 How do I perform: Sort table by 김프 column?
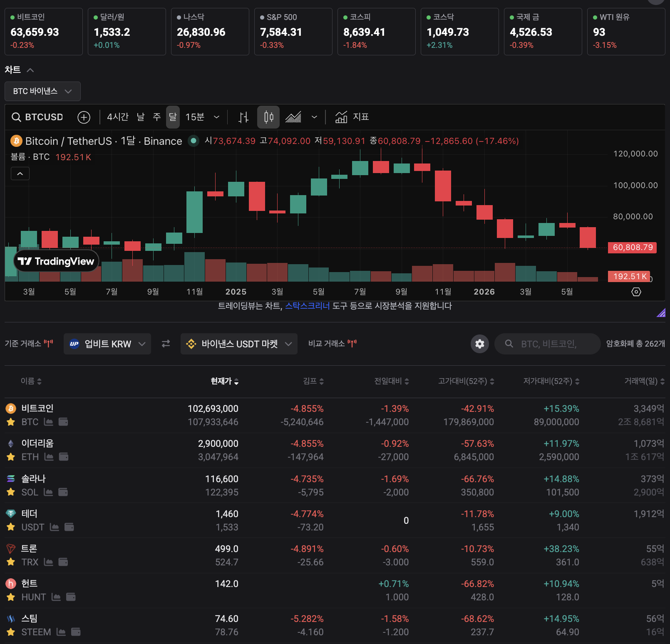(313, 381)
